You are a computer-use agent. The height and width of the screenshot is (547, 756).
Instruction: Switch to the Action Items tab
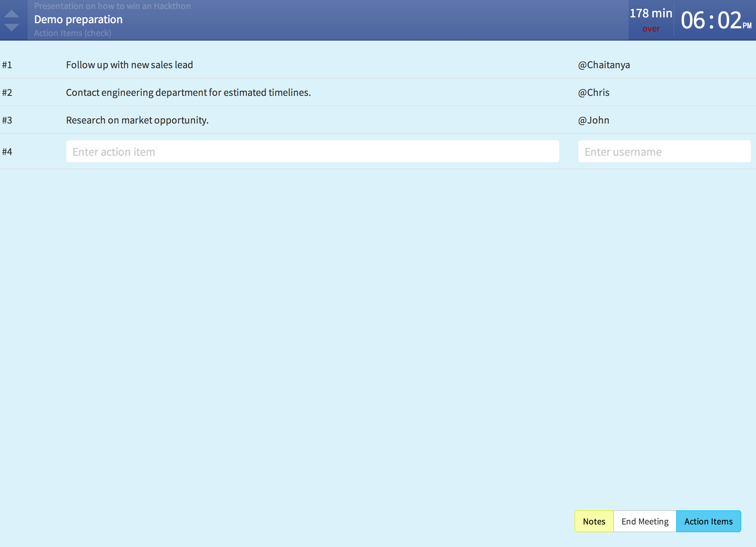[x=708, y=521]
